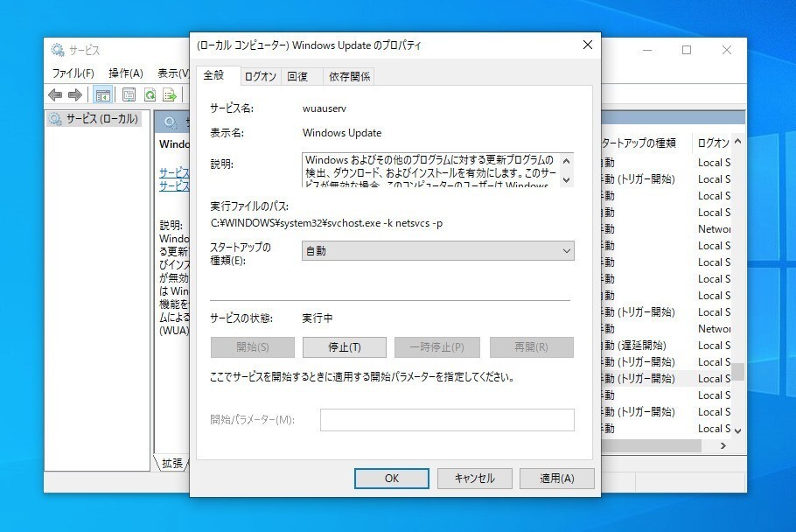Viewport: 796px width, 532px height.
Task: Click the first Network Service logon cell
Action: tap(713, 229)
